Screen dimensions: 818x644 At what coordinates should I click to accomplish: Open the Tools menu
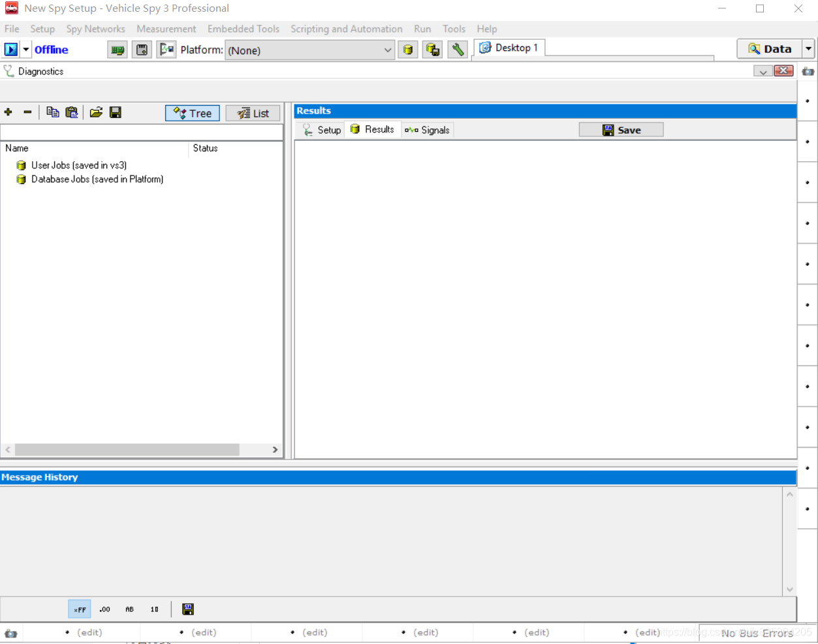tap(454, 29)
